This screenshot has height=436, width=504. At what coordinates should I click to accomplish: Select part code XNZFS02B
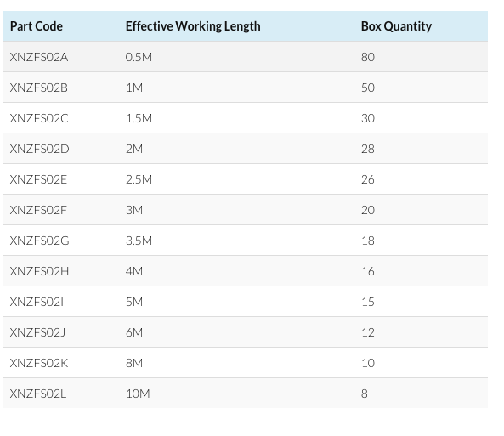39,88
